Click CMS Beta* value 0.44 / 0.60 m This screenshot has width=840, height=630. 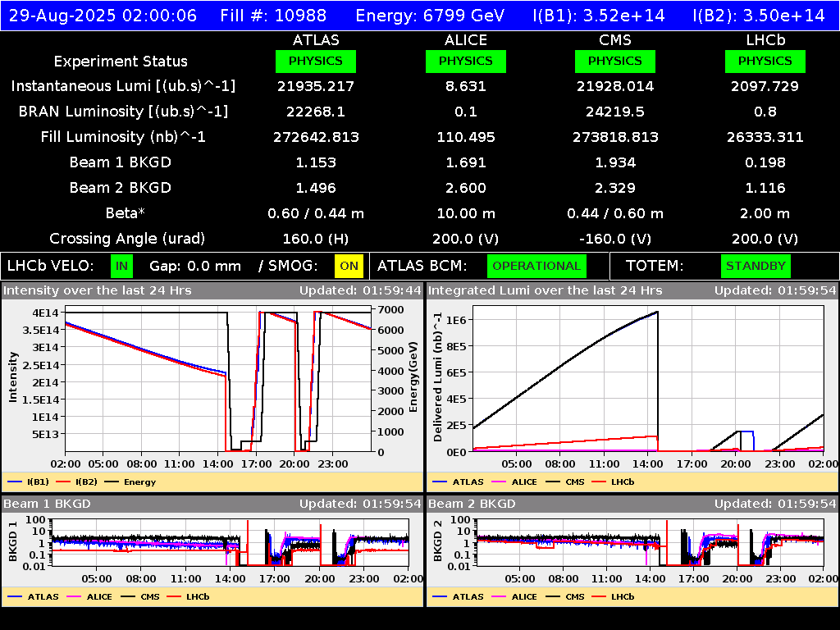615,213
